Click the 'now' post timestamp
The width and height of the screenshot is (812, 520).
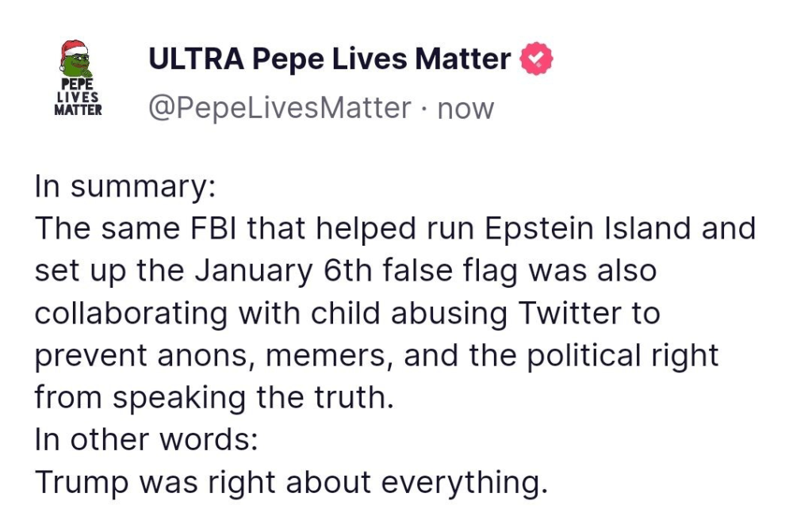465,108
